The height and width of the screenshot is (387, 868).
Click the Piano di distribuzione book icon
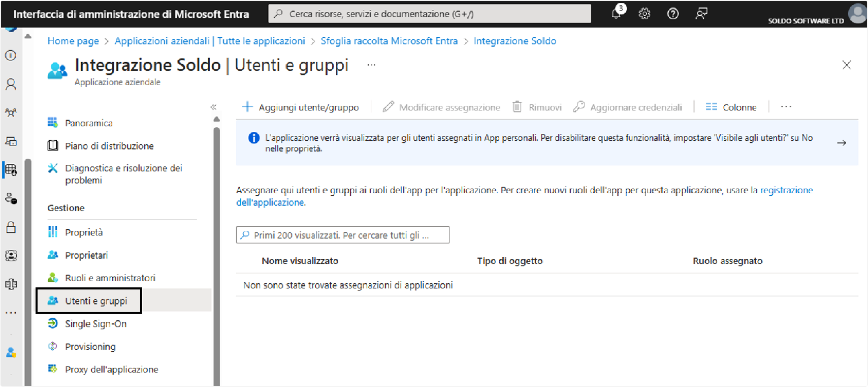point(53,146)
